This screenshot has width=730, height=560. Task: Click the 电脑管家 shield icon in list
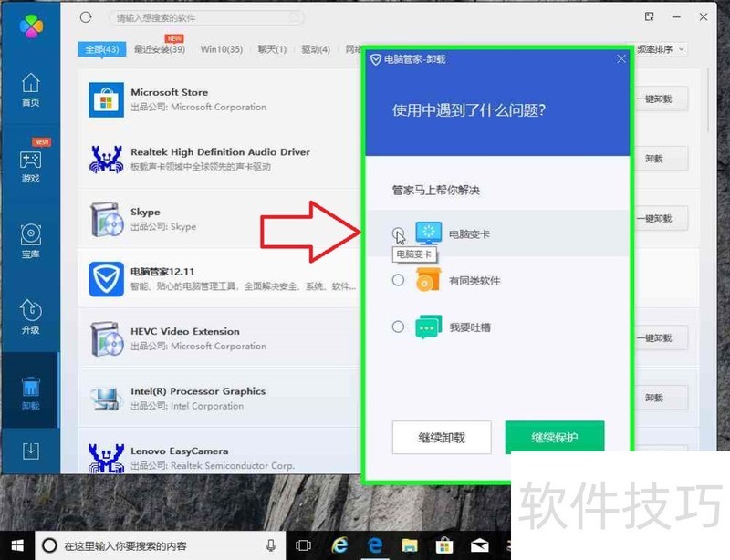(x=106, y=279)
